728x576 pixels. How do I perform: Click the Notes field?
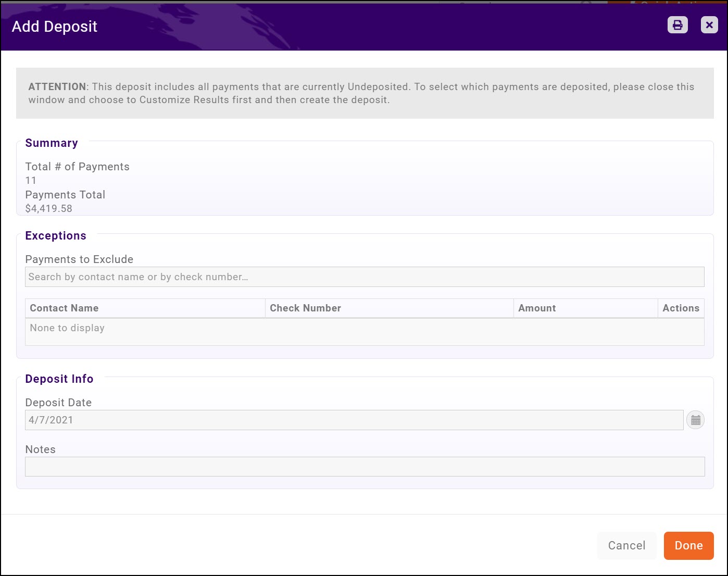[x=365, y=467]
